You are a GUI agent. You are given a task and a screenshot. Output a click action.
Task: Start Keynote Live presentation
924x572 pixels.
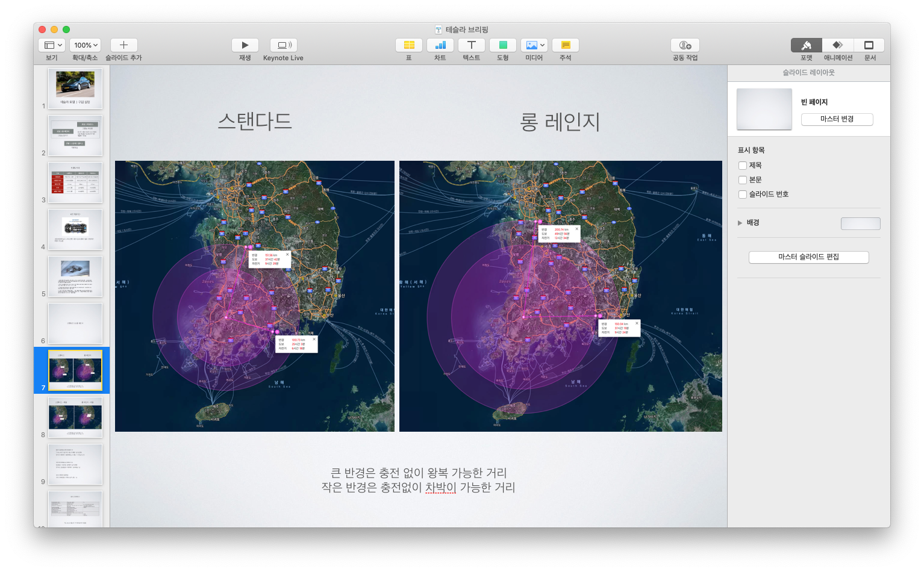(284, 45)
